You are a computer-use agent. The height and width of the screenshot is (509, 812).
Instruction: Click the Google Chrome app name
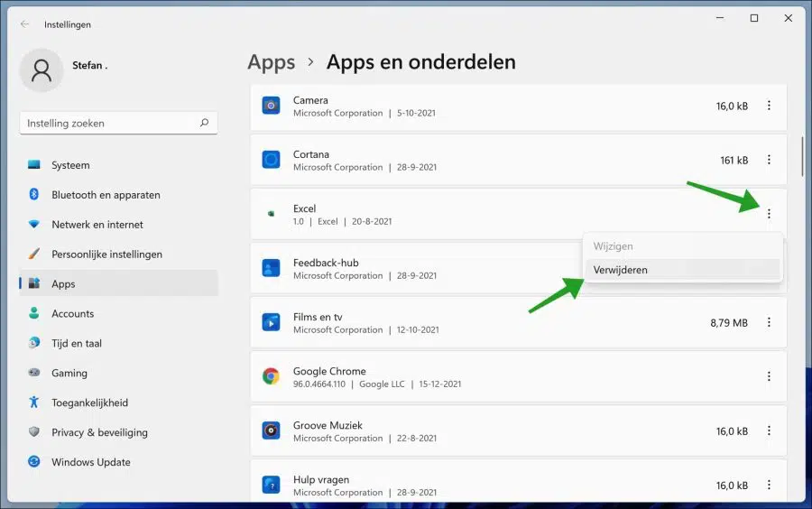click(x=329, y=371)
